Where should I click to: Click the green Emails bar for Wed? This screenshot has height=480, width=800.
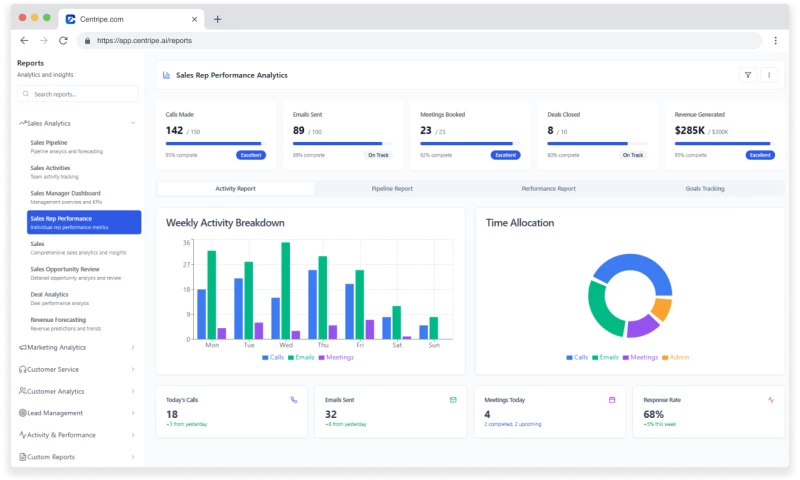286,291
